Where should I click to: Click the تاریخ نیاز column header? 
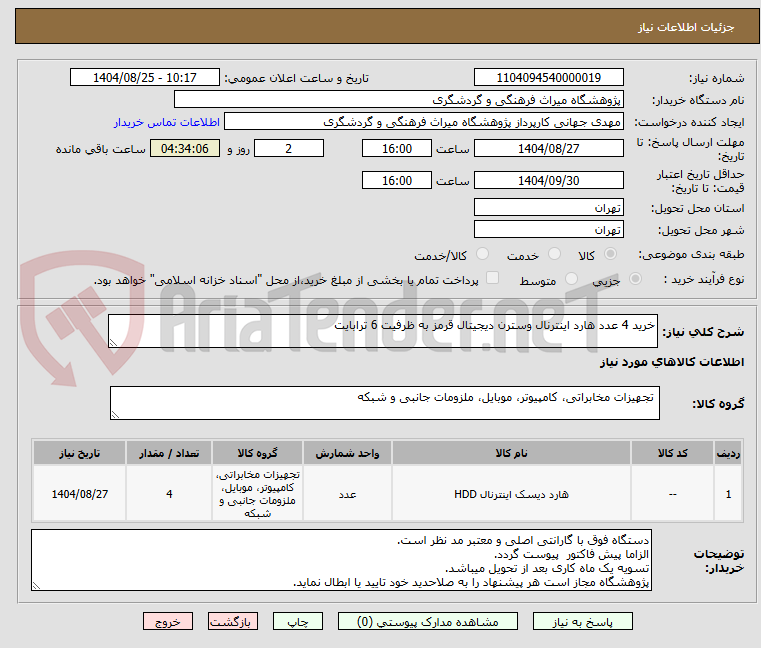[x=80, y=453]
